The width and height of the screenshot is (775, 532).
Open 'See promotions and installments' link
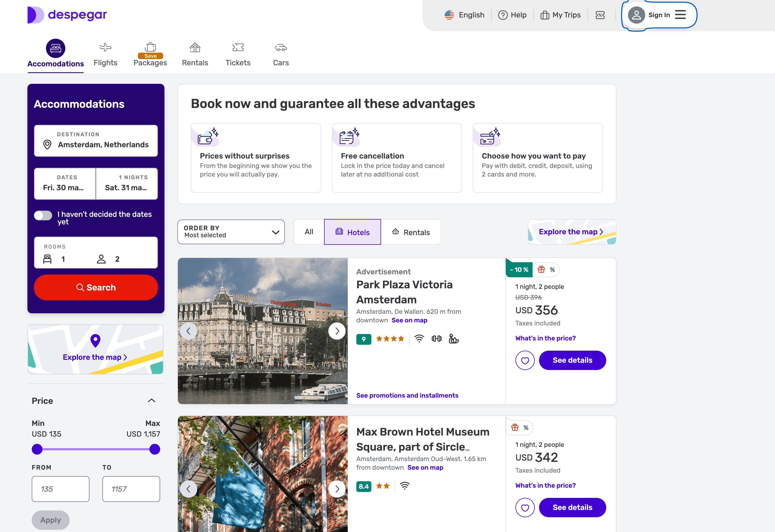407,395
